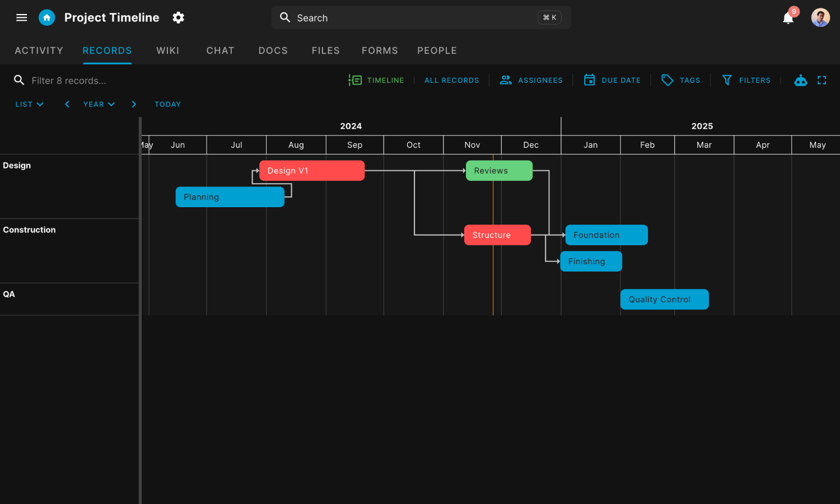Screen dimensions: 840x504
Task: Open workspace settings gear icon
Action: point(178,17)
